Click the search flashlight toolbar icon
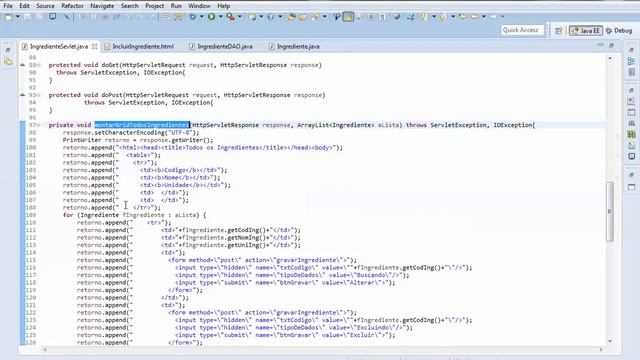The width and height of the screenshot is (640, 360). tap(315, 17)
